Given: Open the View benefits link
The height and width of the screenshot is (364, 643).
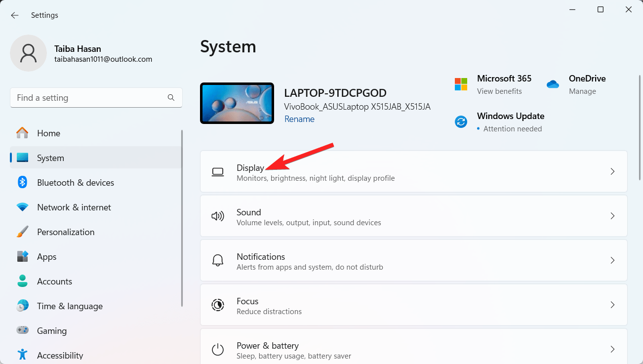Looking at the screenshot, I should [499, 91].
